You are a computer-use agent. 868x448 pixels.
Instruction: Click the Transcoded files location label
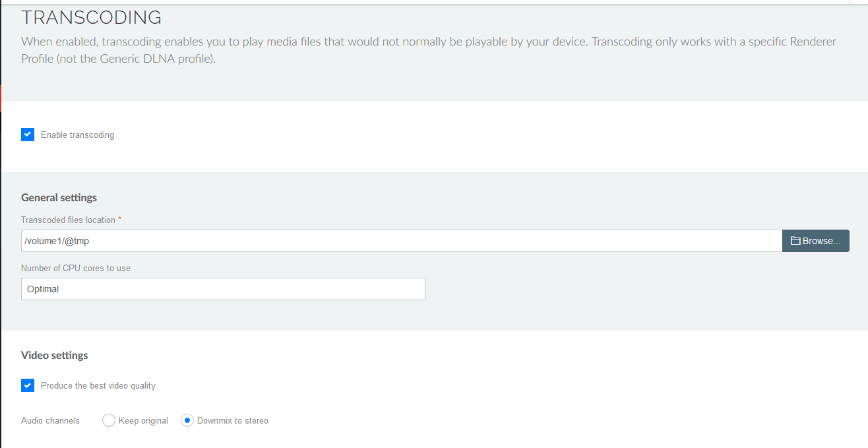[71, 220]
